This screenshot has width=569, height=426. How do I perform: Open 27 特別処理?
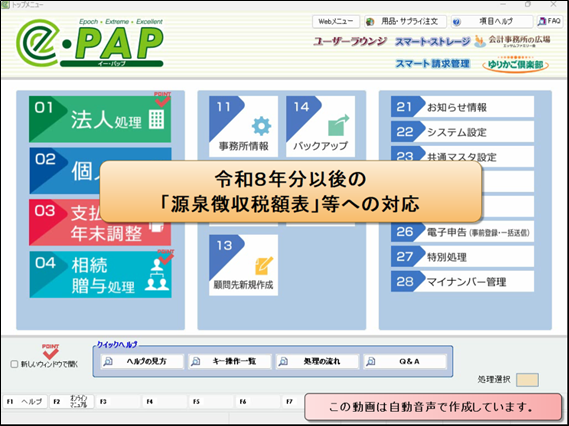click(x=462, y=257)
